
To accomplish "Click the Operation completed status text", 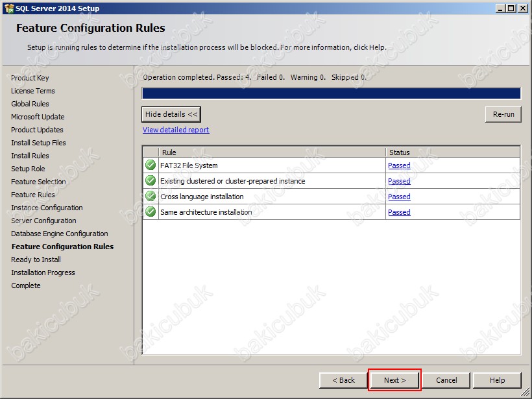I will (x=254, y=77).
